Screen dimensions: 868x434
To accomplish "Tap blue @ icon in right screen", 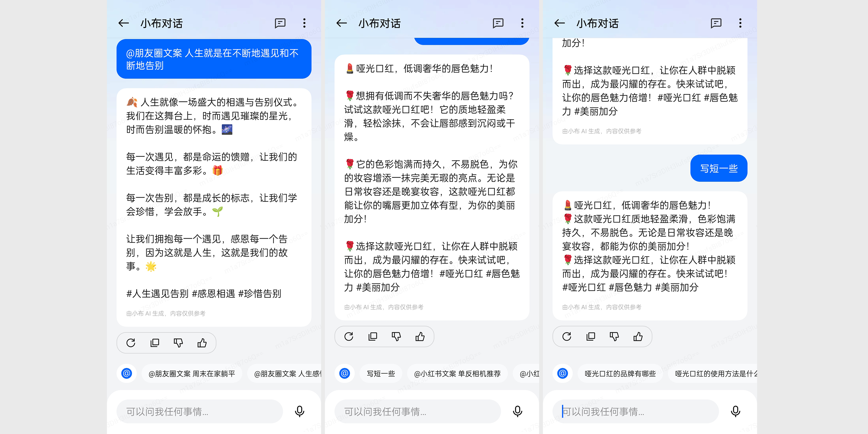I will pos(562,373).
